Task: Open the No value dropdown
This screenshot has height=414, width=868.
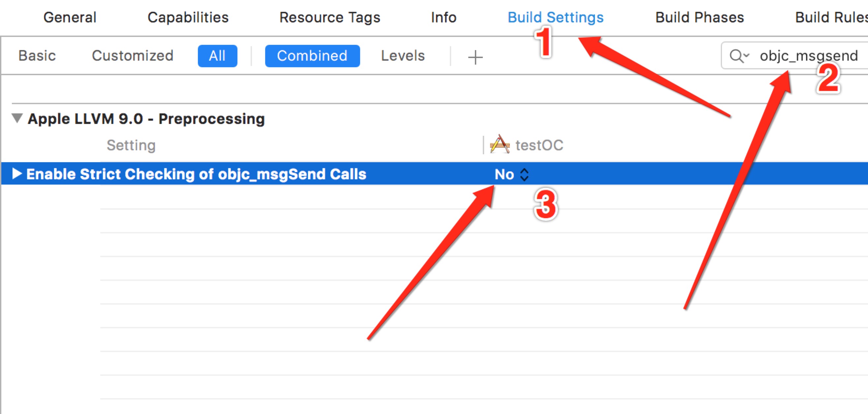Action: pos(511,174)
